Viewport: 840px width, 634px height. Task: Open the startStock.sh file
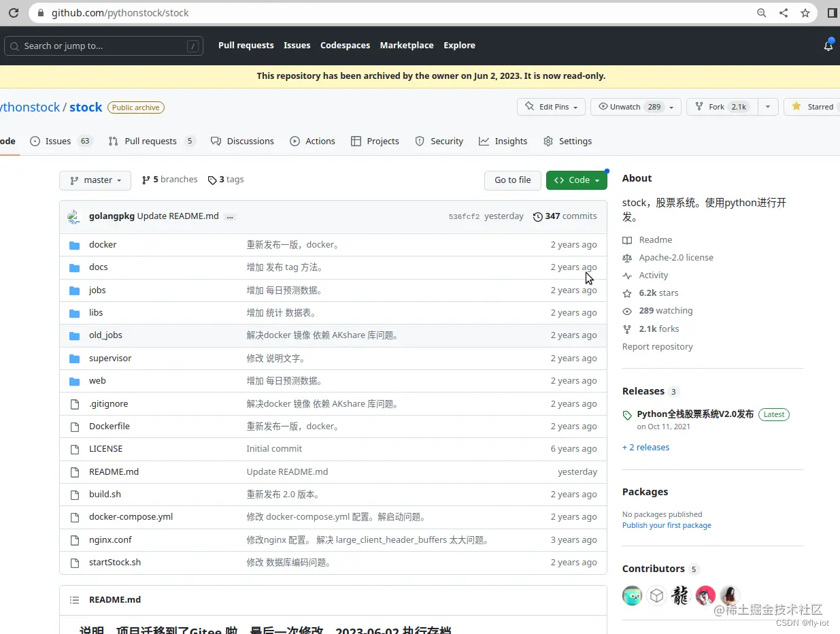click(x=115, y=563)
